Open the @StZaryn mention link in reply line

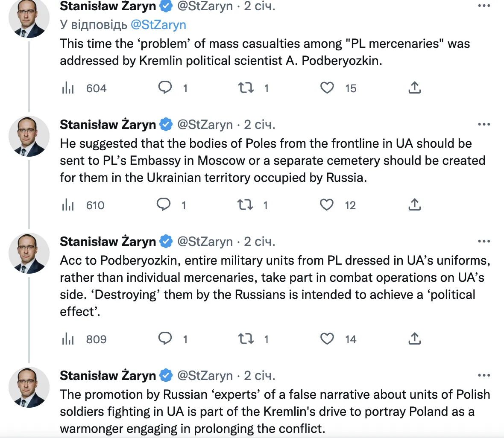(x=158, y=24)
